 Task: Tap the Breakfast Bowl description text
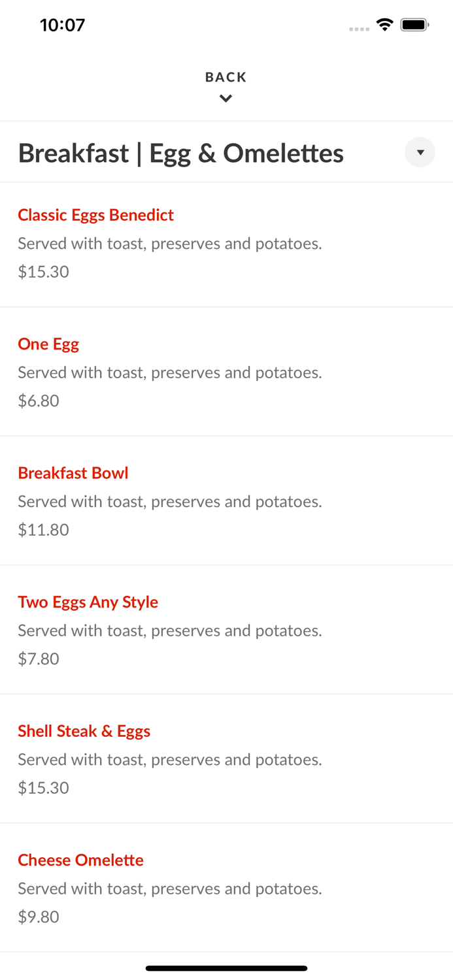click(x=169, y=501)
